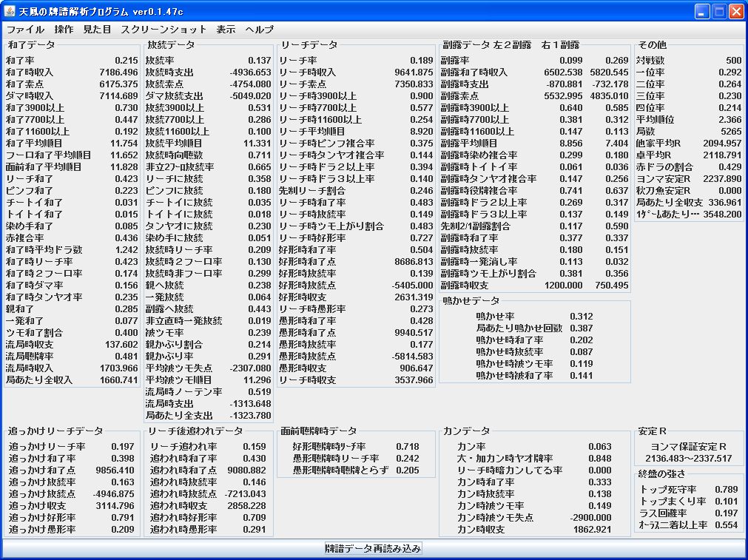Click the 好形時和了点 value 8686.813
Screen dimensions: 748x560
coord(414,261)
